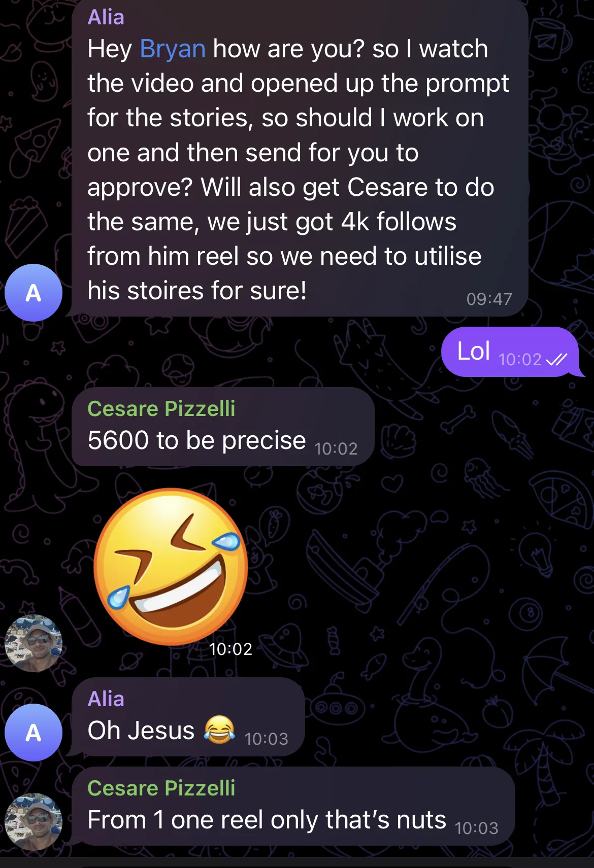Tap Alia's avatar next to 'Oh Jesus'

[34, 733]
